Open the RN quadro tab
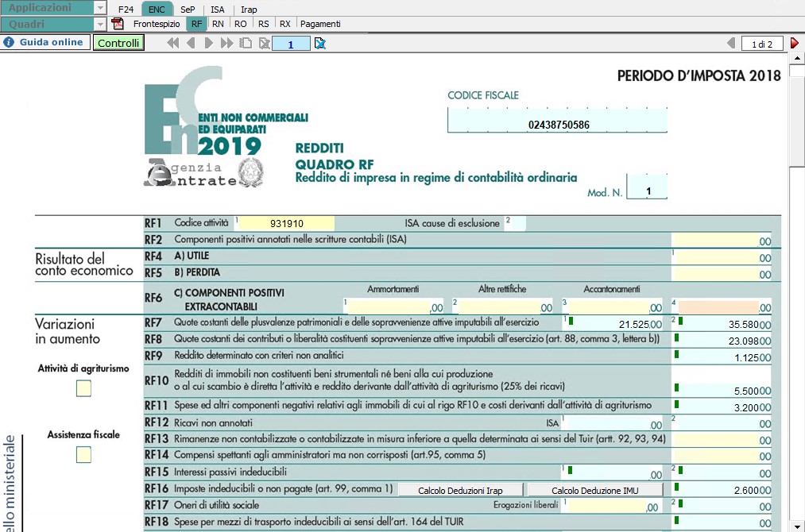The image size is (805, 532). pos(218,24)
